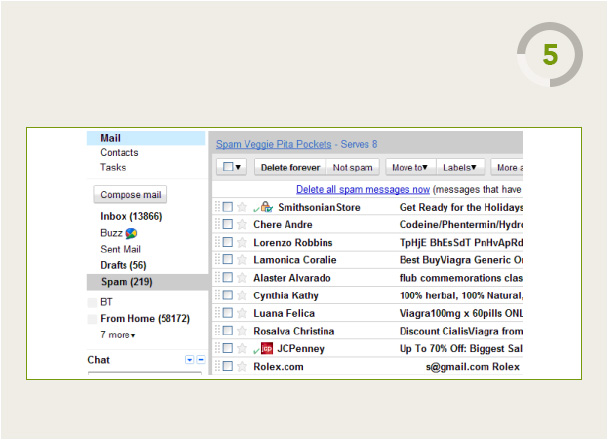Star the SmithsonianStore message

coord(242,207)
